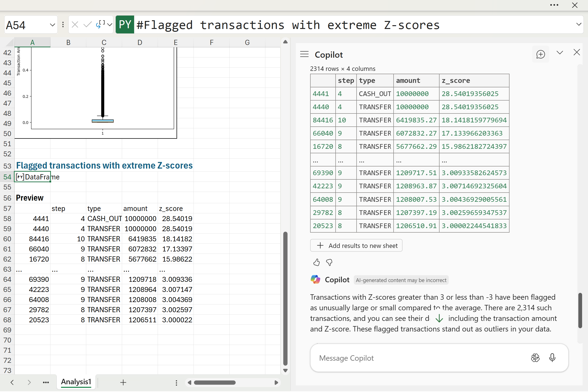This screenshot has width=588, height=392.
Task: Select the Analysis1 sheet tab
Action: (x=76, y=382)
